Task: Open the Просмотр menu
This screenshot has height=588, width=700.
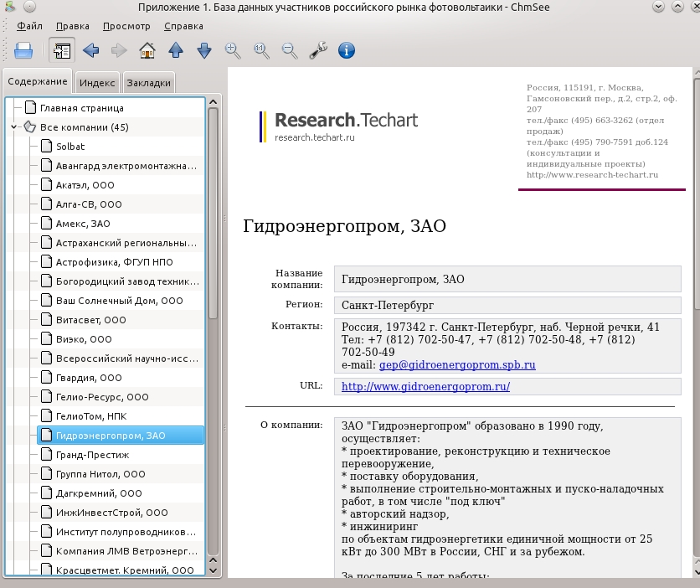Action: pos(126,26)
